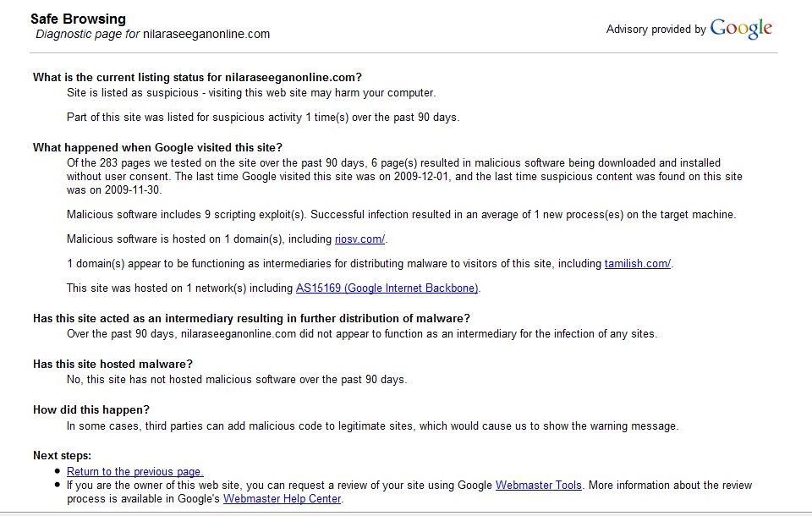
Task: Open the Webmaster Tools link
Action: tap(539, 486)
